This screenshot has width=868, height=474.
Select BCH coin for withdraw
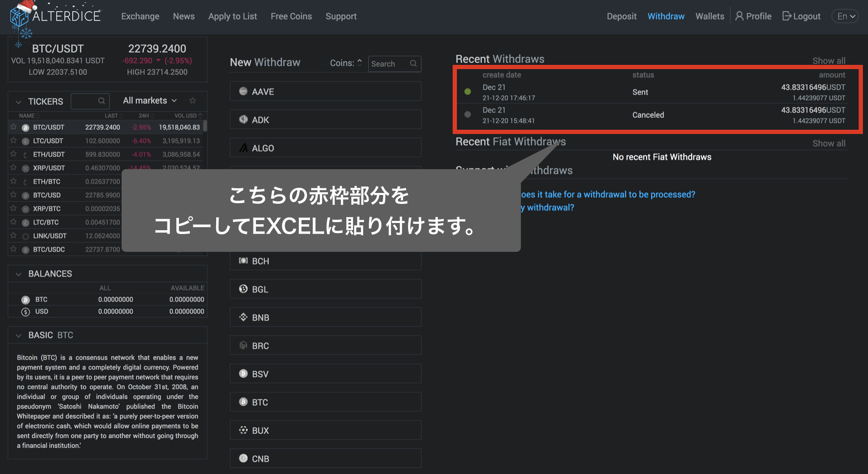[x=325, y=261]
